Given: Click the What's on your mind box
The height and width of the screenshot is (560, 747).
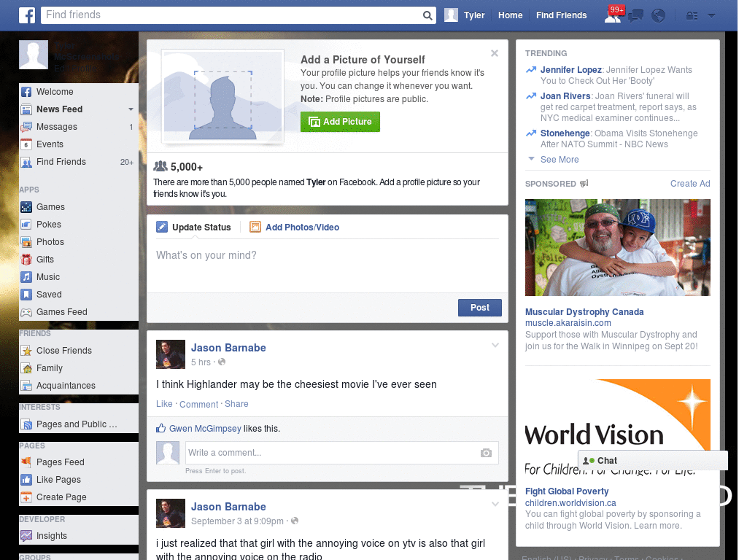Looking at the screenshot, I should point(328,264).
